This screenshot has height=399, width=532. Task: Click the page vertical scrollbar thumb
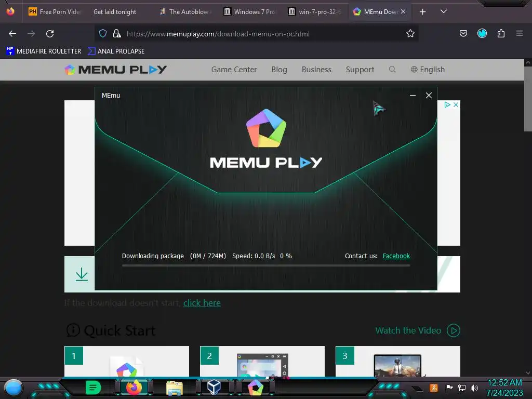coord(528,98)
